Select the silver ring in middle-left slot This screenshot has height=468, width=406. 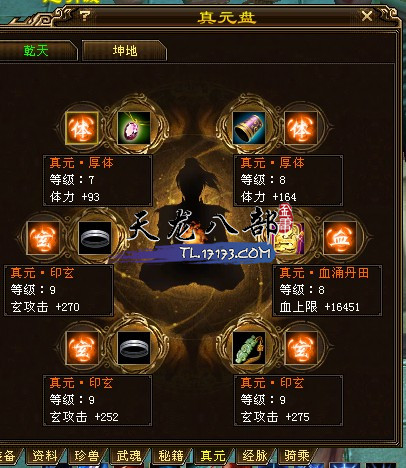[95, 238]
